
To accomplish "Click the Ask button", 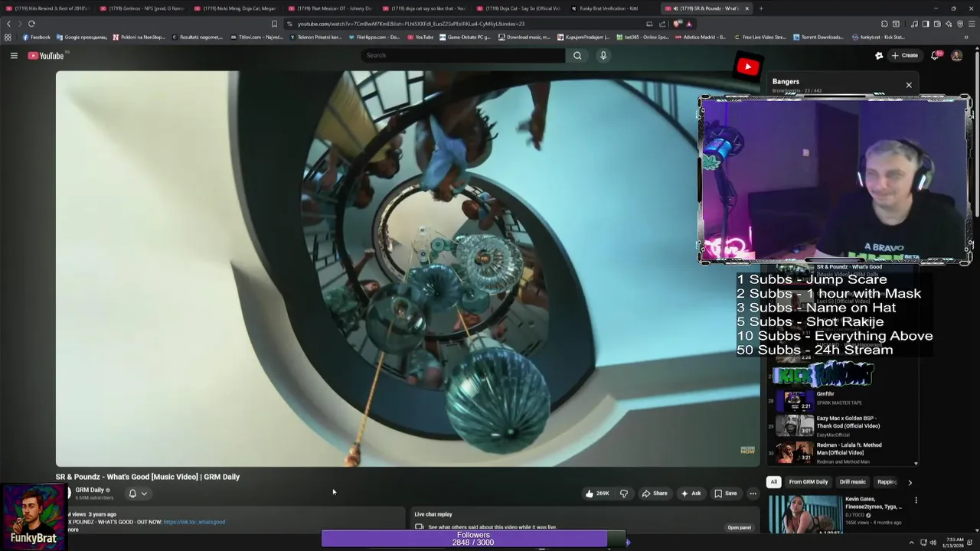I will [x=691, y=494].
